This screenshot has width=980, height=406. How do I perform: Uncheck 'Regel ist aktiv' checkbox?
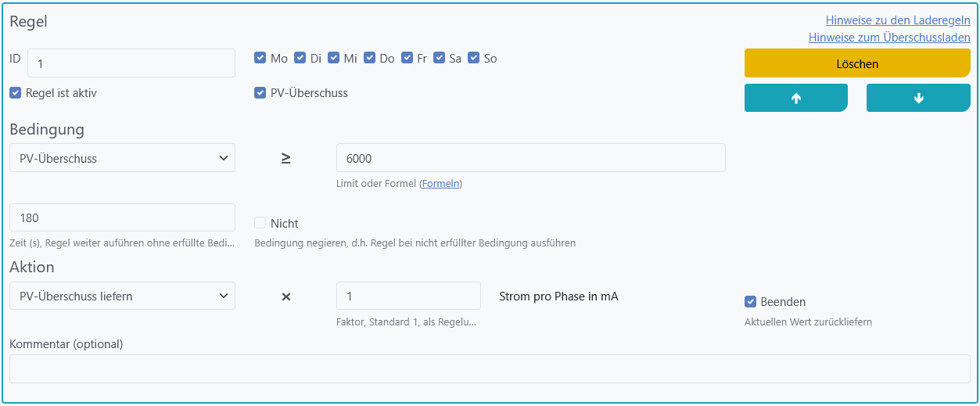point(16,92)
